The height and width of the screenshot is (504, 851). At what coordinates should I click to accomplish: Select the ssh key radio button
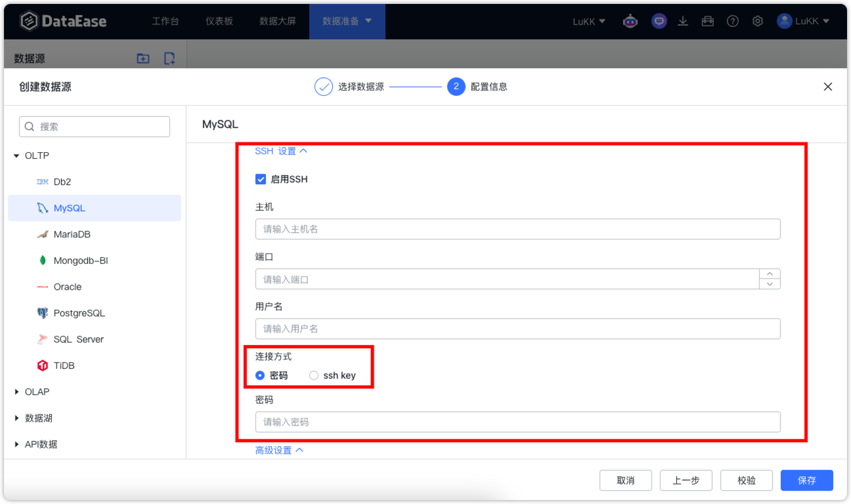tap(314, 376)
